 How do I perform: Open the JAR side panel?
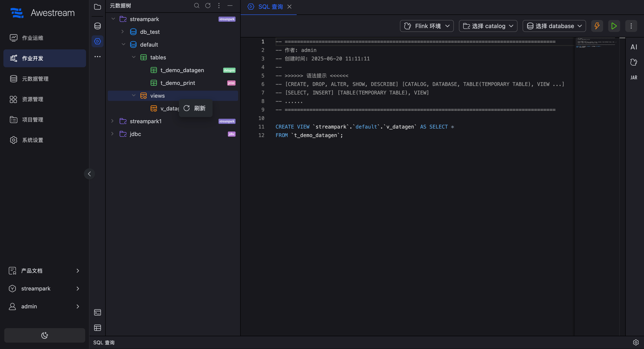[x=634, y=78]
